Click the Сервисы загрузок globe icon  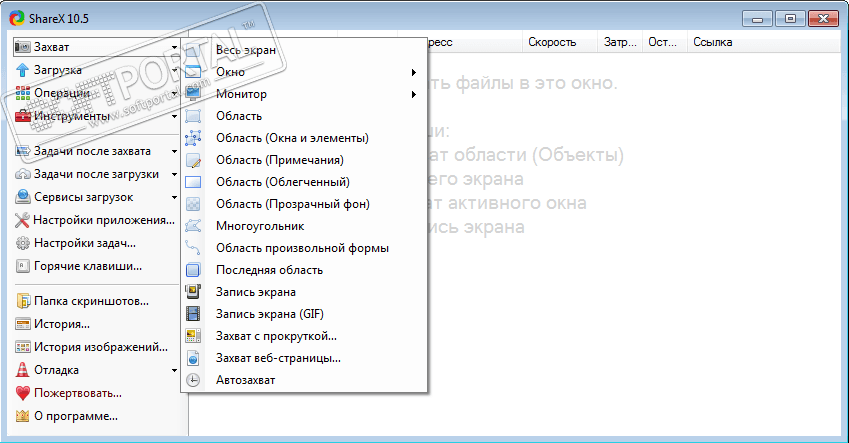23,197
